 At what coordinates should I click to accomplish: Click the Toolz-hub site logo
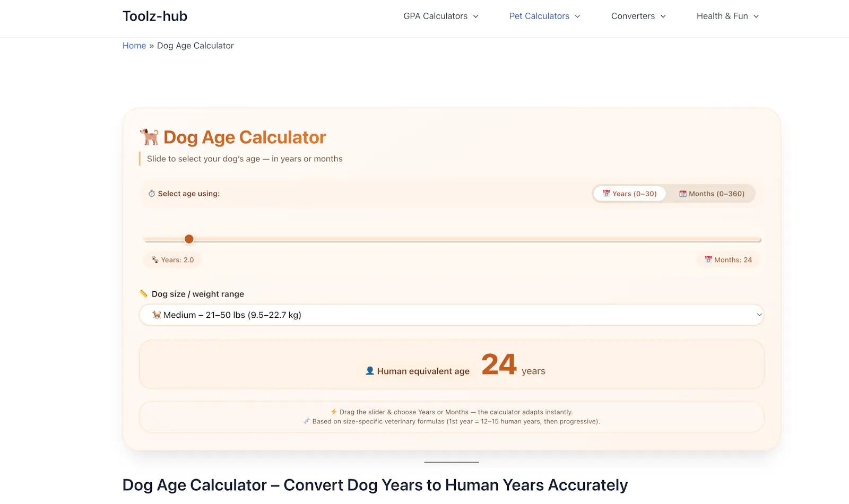point(155,16)
